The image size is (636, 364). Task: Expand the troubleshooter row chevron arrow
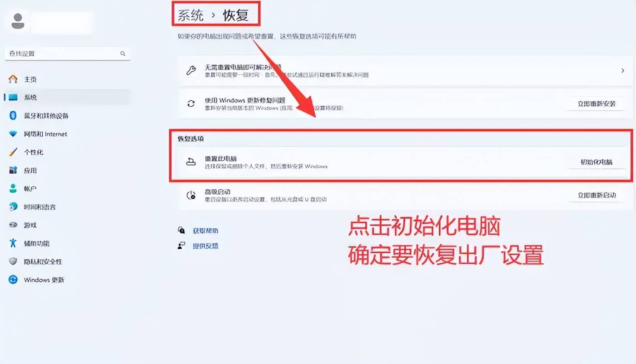tap(622, 71)
